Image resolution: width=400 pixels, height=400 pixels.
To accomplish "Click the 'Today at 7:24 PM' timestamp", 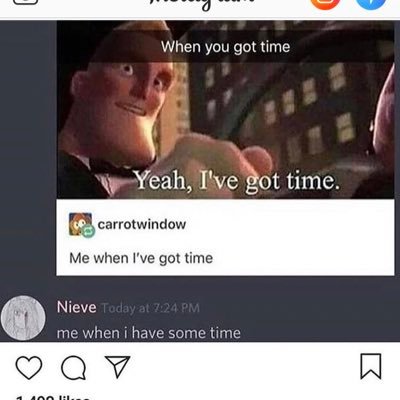I will 150,308.
